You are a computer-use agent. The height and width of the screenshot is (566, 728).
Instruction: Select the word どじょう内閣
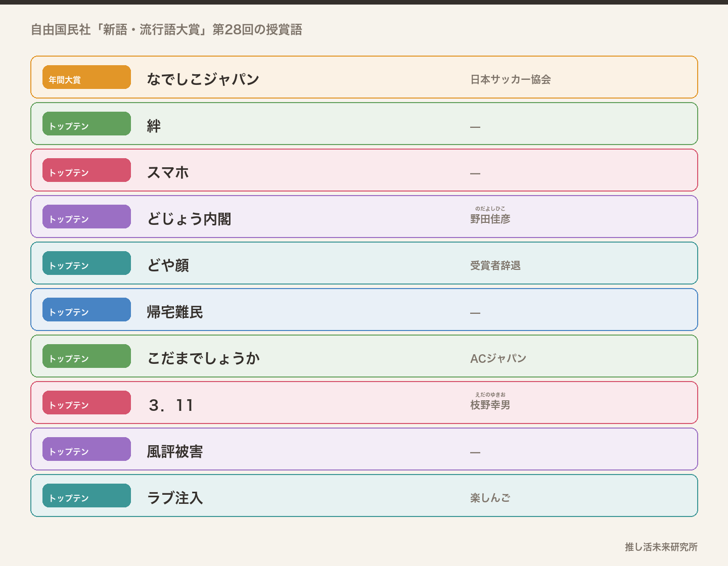click(x=189, y=219)
